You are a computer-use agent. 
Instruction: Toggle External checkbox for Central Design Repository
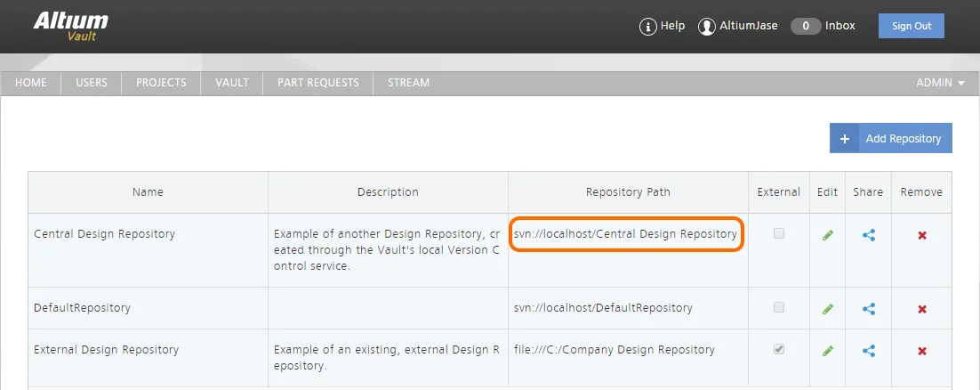(x=779, y=233)
